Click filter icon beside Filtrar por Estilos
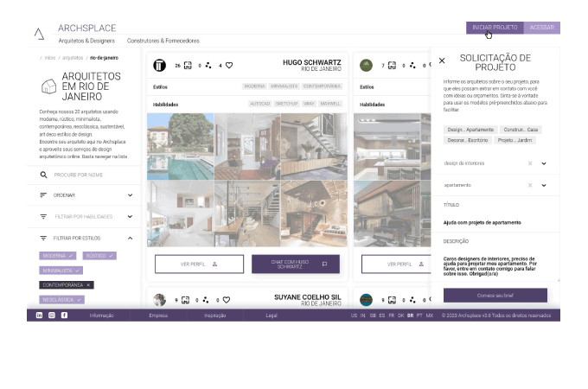The height and width of the screenshot is (389, 588). 43,238
